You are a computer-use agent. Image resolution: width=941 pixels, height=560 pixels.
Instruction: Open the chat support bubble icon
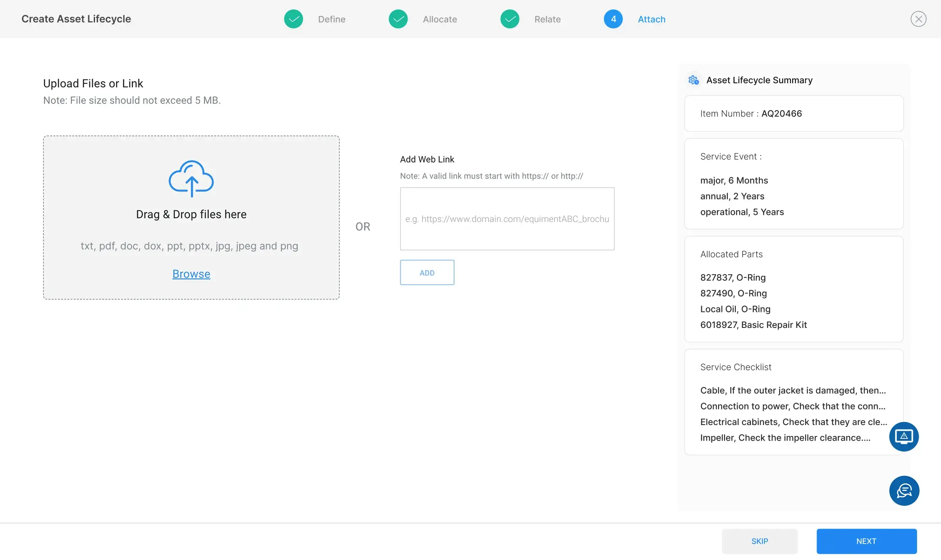tap(904, 491)
